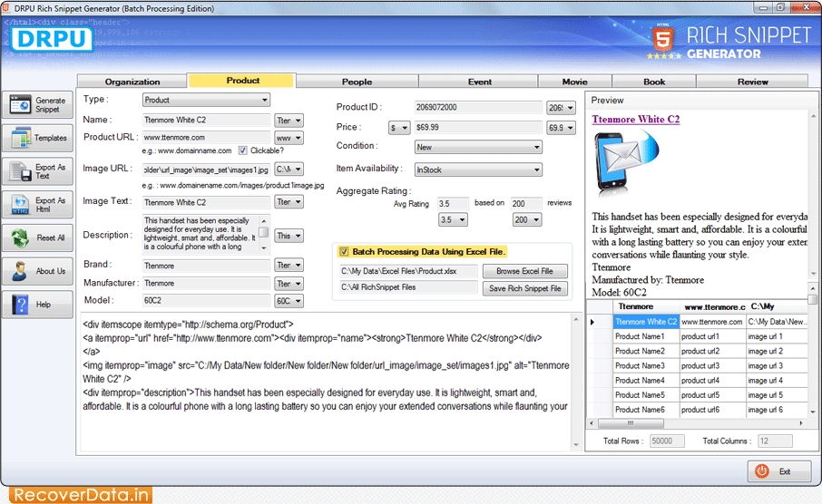Select the product url3 grid cell
The height and width of the screenshot is (504, 822).
pos(712,365)
